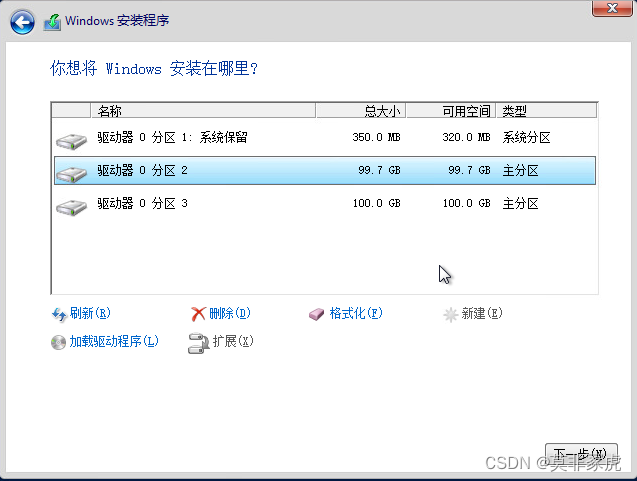Click 100.0 GB free space cell
The height and width of the screenshot is (481, 637).
466,203
